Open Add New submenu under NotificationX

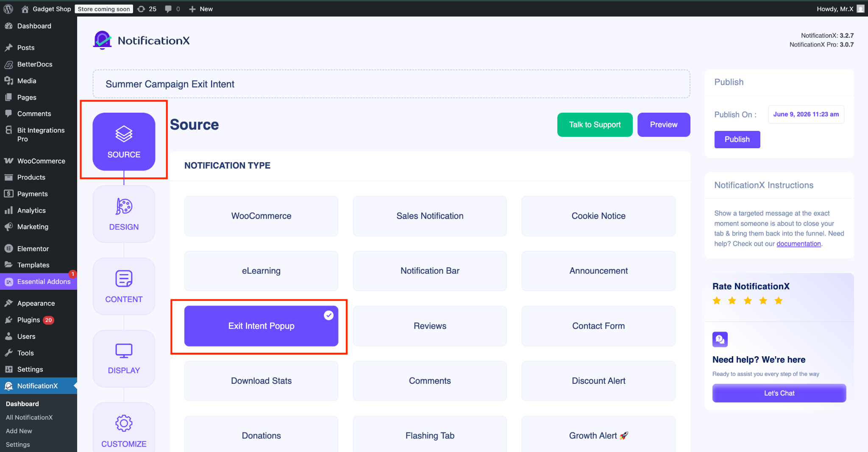coord(19,431)
